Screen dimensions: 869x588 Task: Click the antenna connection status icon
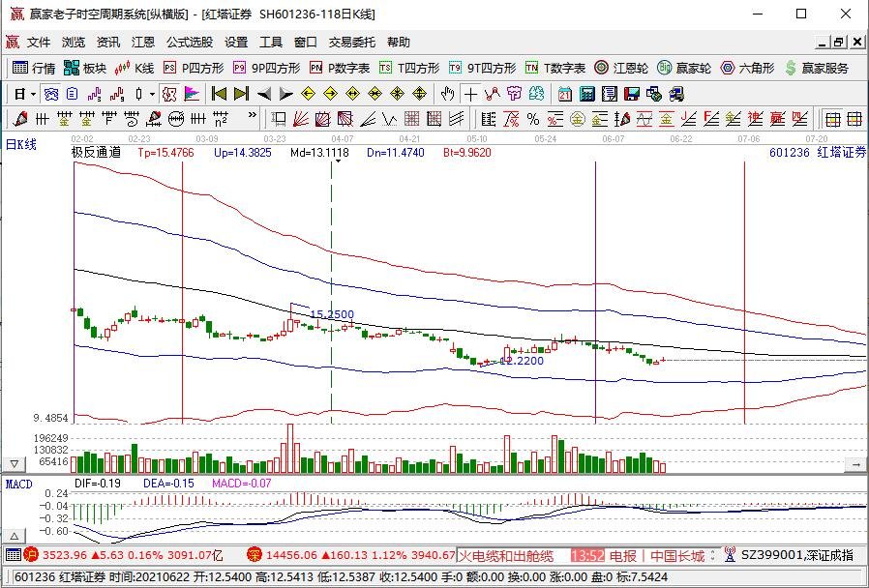(730, 555)
